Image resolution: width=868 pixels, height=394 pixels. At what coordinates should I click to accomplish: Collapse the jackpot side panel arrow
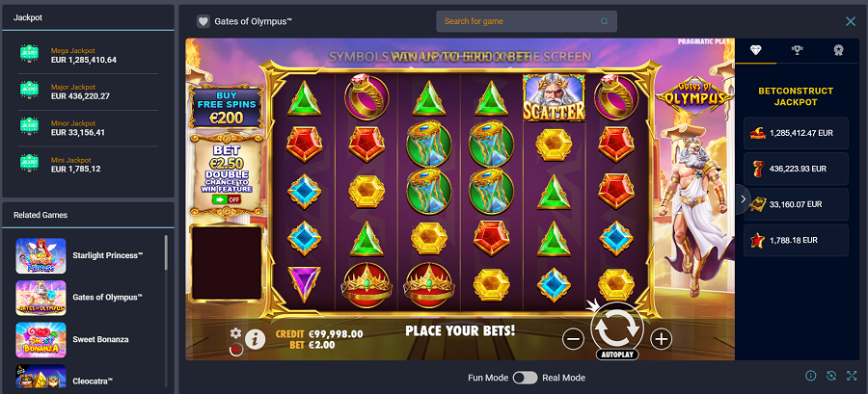click(x=743, y=199)
